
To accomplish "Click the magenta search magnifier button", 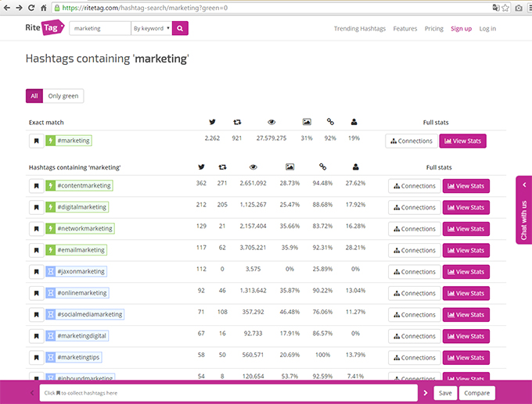I will [x=180, y=28].
